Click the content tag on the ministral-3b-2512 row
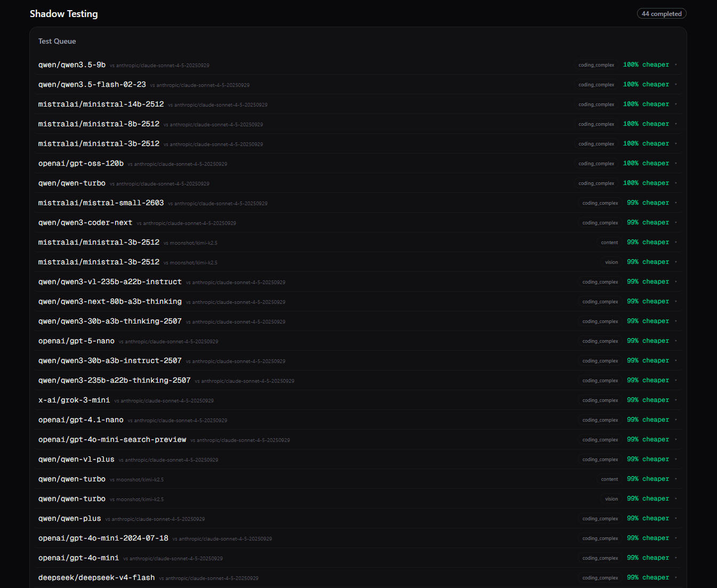 click(609, 243)
